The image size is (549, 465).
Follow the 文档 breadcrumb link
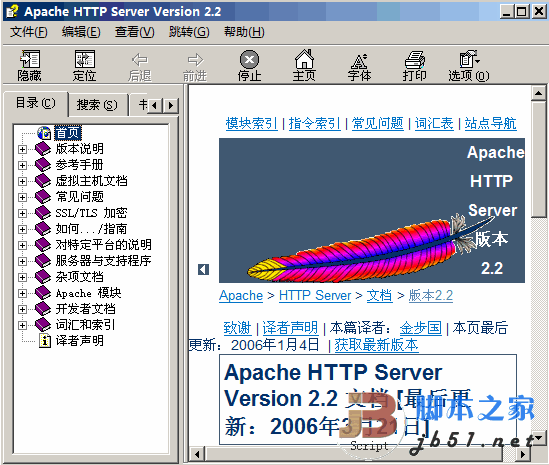click(380, 296)
